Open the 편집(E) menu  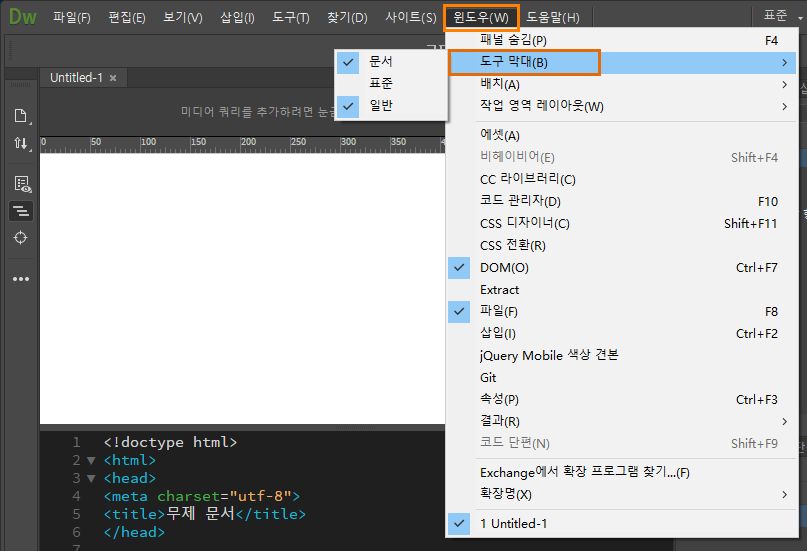coord(127,17)
